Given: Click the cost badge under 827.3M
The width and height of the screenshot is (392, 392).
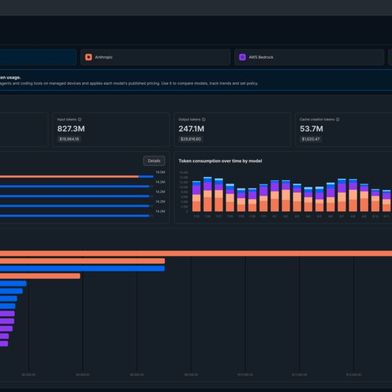Looking at the screenshot, I should [x=69, y=139].
